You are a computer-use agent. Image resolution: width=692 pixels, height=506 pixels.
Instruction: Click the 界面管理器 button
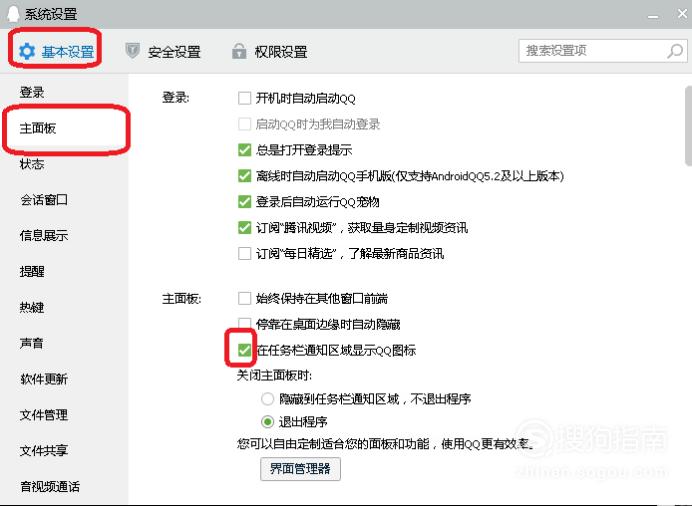point(300,469)
